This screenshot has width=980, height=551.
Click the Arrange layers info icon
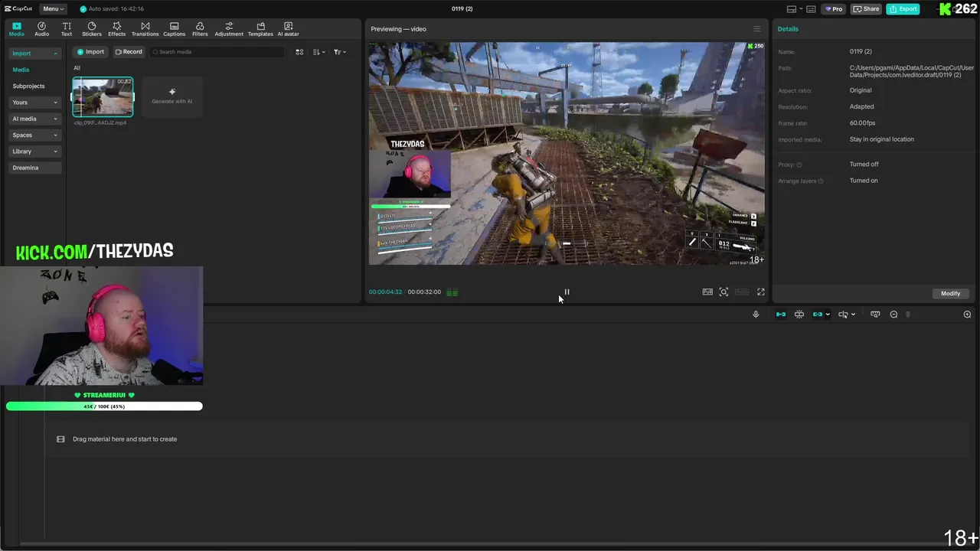[x=821, y=181]
